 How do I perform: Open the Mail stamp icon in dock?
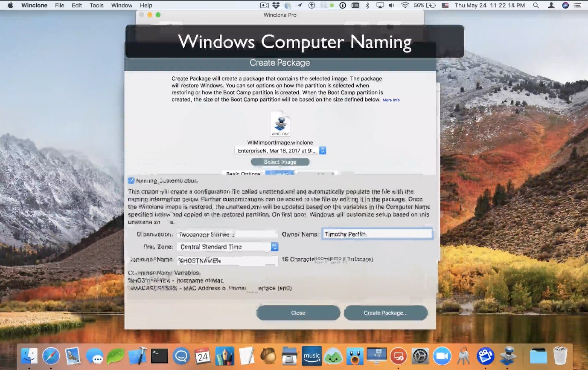pos(73,356)
